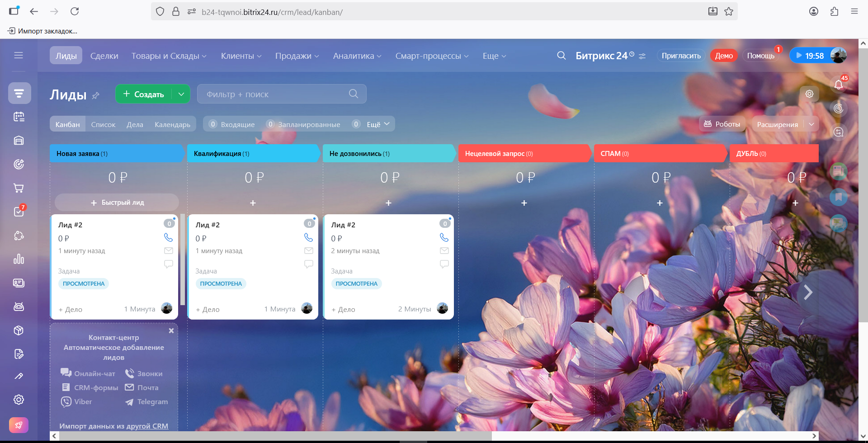868x443 pixels.
Task: Open the calendar icon in left sidebar
Action: pyautogui.click(x=19, y=117)
